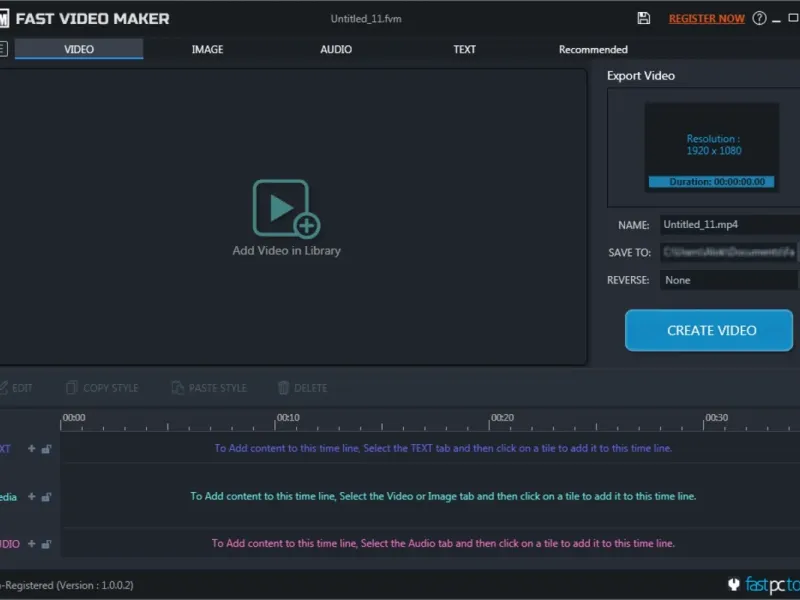Click the Export Video heading
Screen dimensions: 800x600
(641, 76)
